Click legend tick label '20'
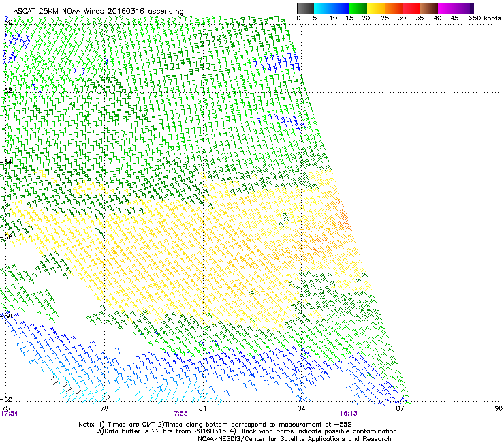This screenshot has width=504, height=443. coord(366,18)
